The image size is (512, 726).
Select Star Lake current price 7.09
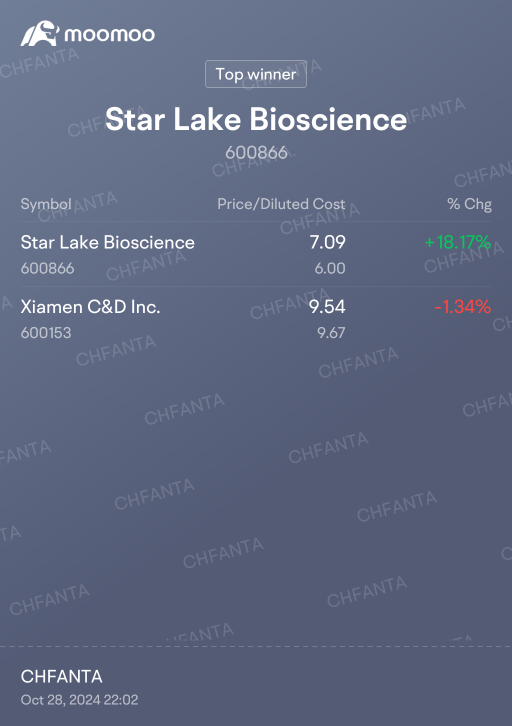tap(327, 242)
